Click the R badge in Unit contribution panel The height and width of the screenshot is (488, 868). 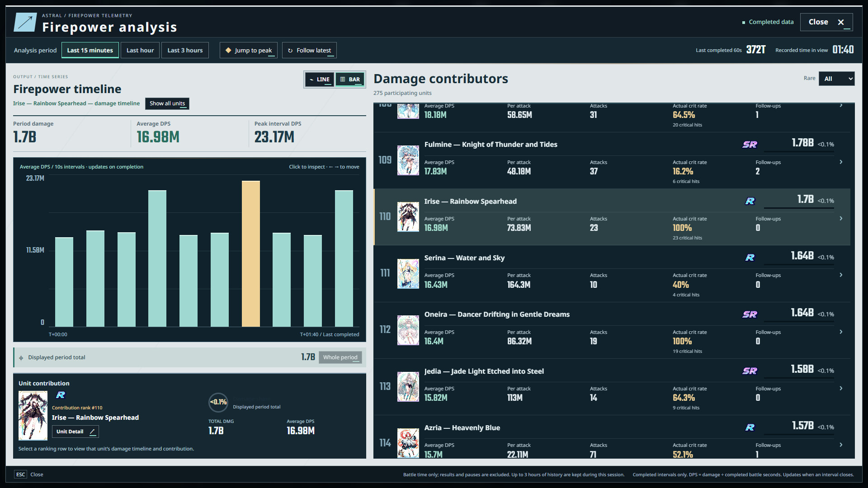click(x=61, y=395)
